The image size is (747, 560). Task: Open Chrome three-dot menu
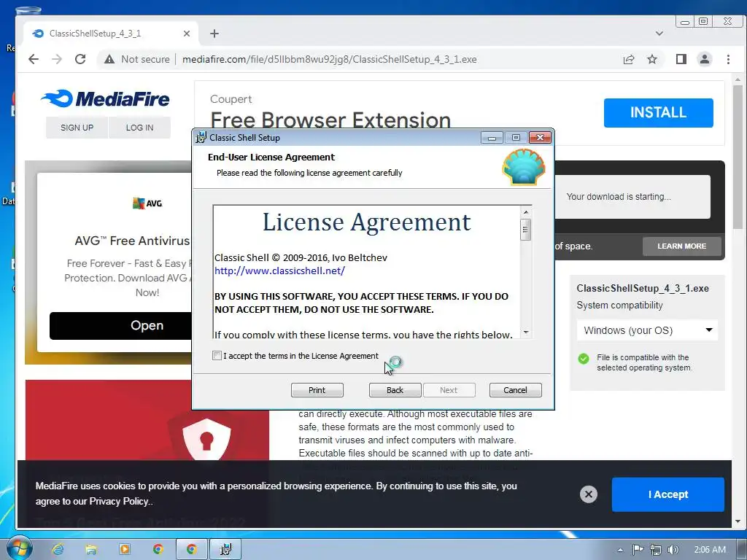(x=728, y=59)
